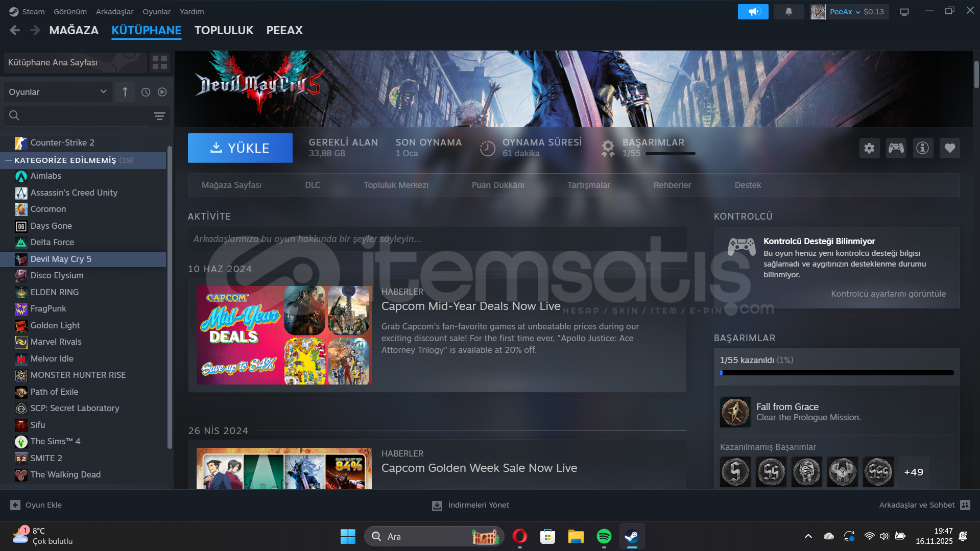980x551 pixels.
Task: Open Microsoft Store from the taskbar
Action: point(547,536)
